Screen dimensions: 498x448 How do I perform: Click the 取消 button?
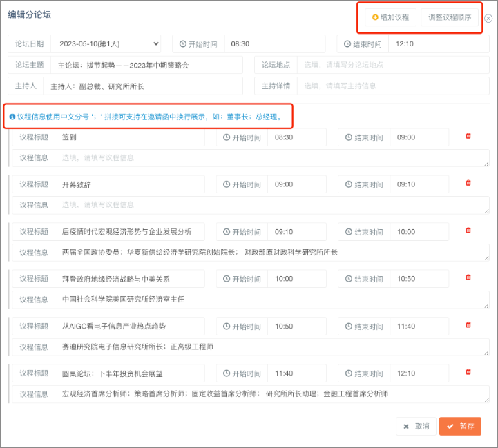416,426
